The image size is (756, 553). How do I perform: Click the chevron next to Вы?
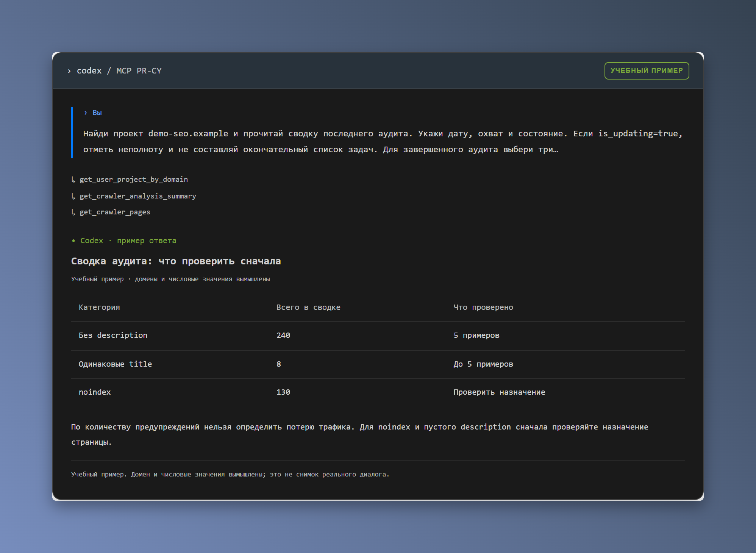pyautogui.click(x=86, y=113)
